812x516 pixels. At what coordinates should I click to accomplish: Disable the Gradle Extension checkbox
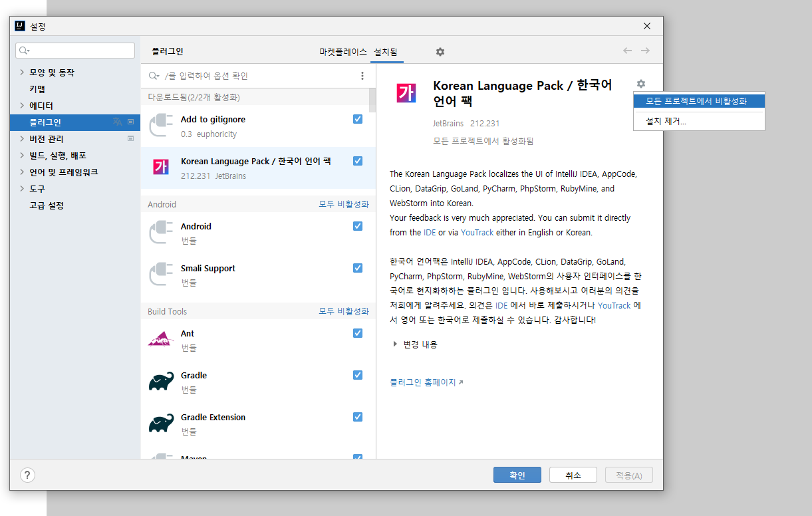coord(358,417)
